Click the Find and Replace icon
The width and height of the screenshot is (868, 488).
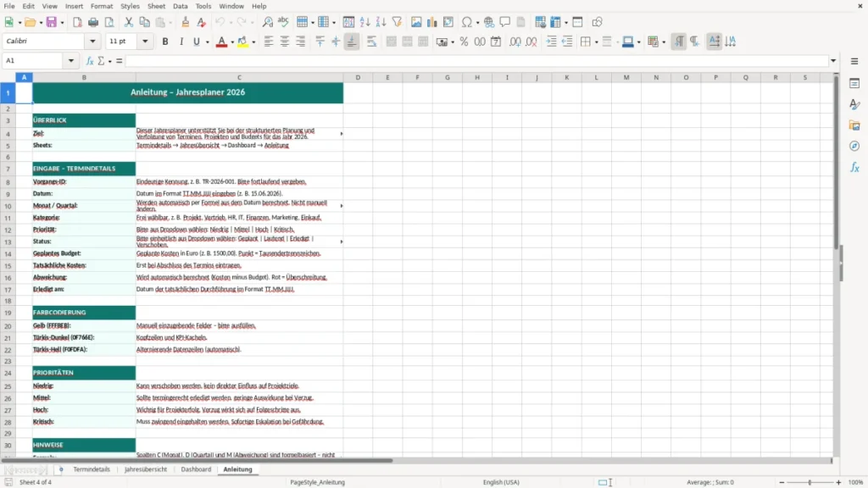[267, 22]
